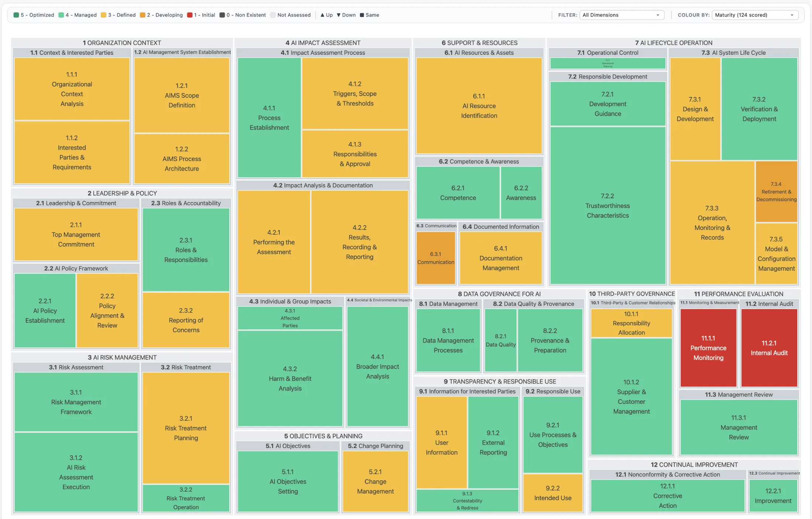Click the 4 - Managed legend swatch
Image resolution: width=812 pixels, height=519 pixels.
pos(61,15)
